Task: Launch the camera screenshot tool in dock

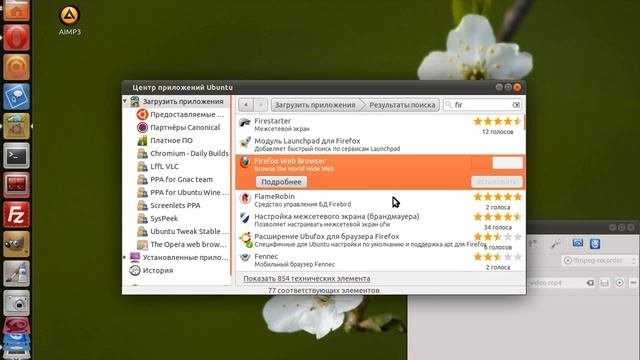Action: click(x=16, y=303)
